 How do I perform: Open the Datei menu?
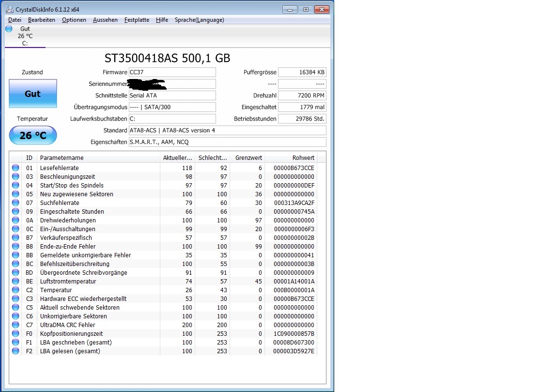click(15, 20)
